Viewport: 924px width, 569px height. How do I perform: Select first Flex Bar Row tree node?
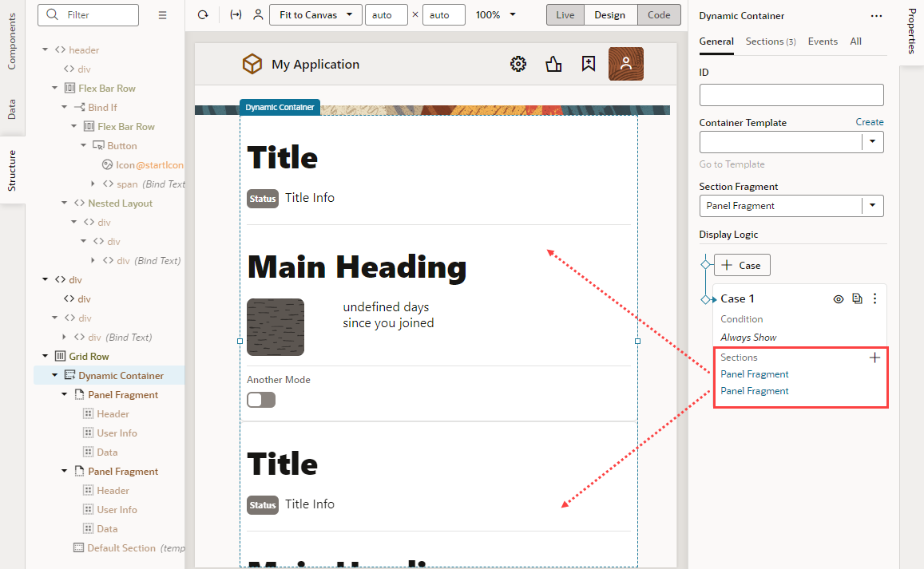(x=107, y=88)
